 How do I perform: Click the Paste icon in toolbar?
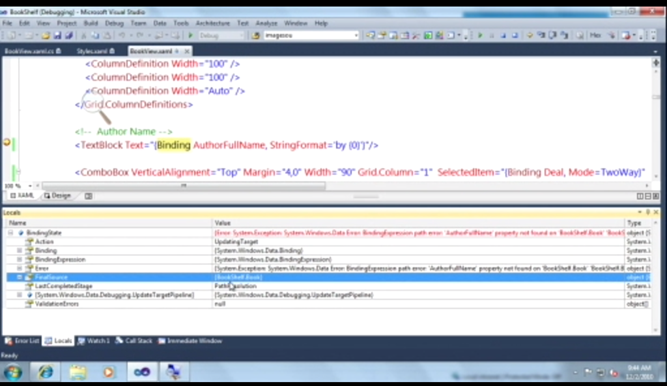[107, 36]
